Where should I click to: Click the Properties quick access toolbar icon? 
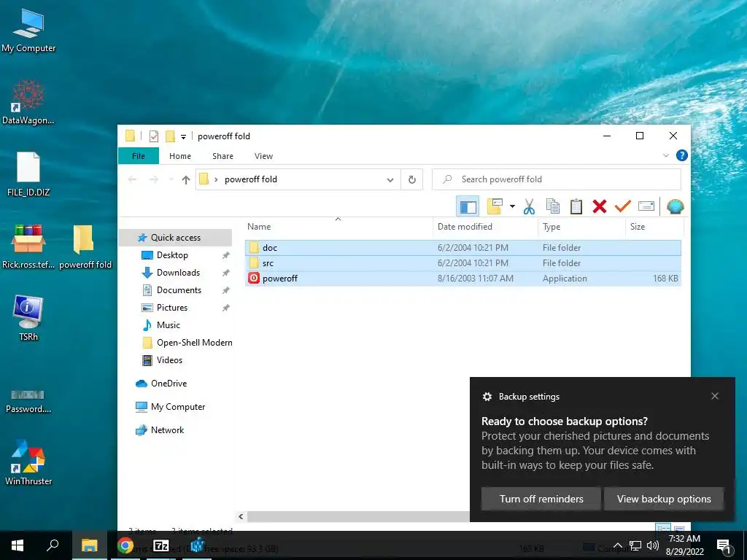(x=154, y=136)
